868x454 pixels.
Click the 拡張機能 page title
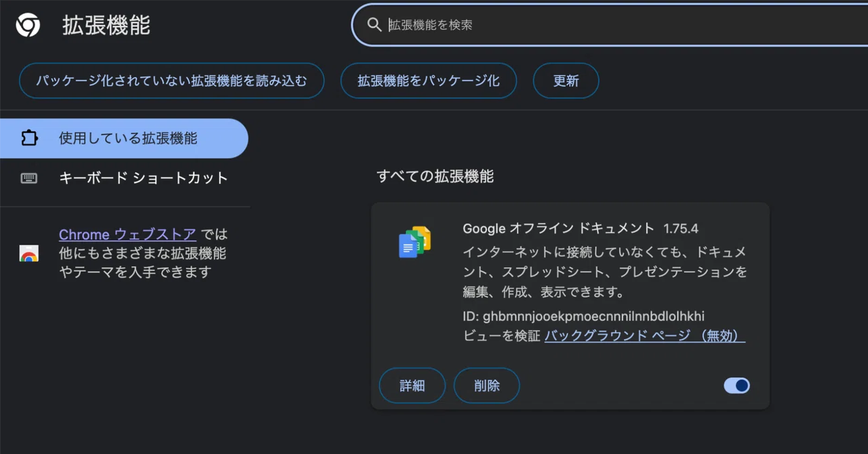tap(106, 25)
